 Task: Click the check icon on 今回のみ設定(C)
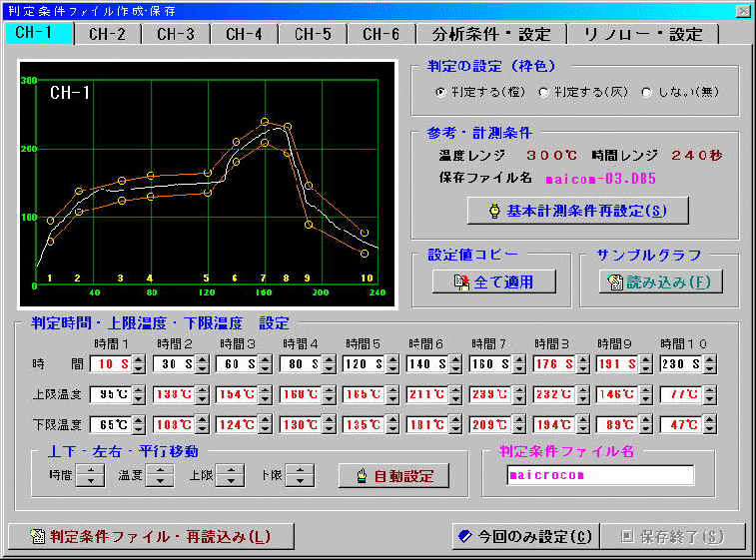coord(464,536)
